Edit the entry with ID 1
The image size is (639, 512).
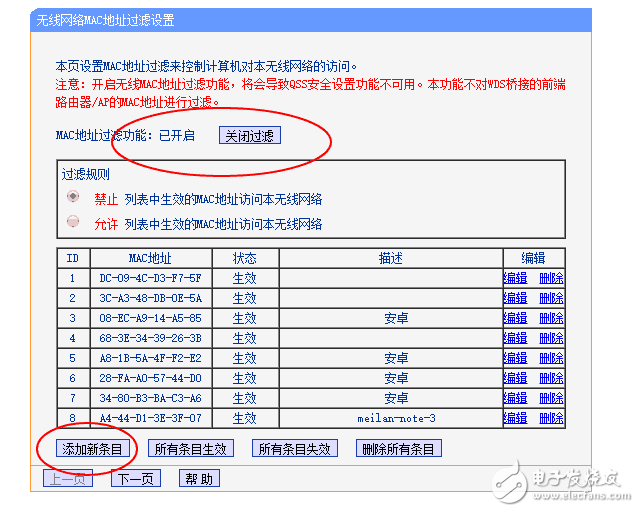pos(515,278)
